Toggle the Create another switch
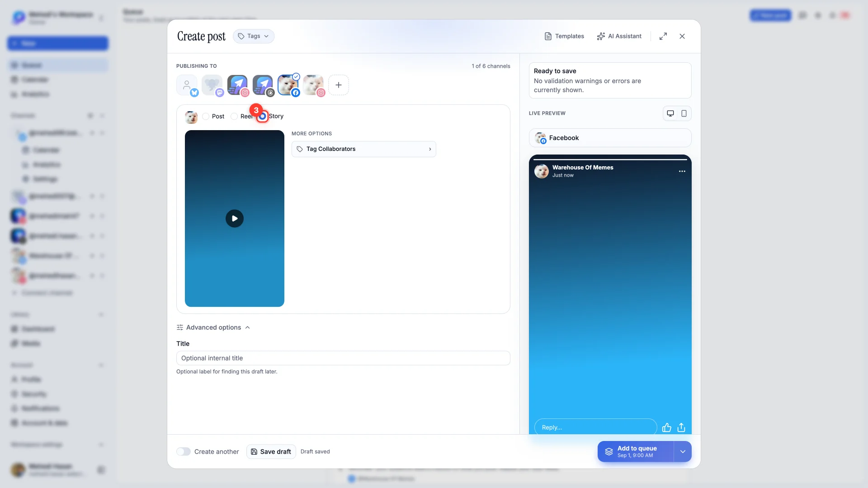 click(184, 452)
